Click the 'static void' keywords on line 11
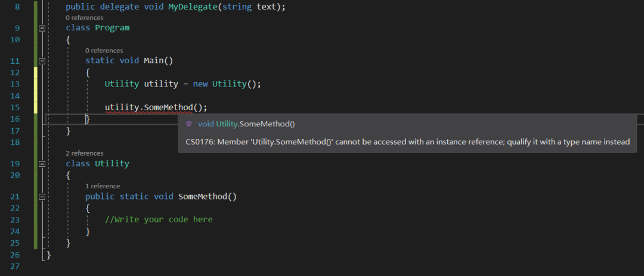This screenshot has height=276, width=644. click(112, 61)
